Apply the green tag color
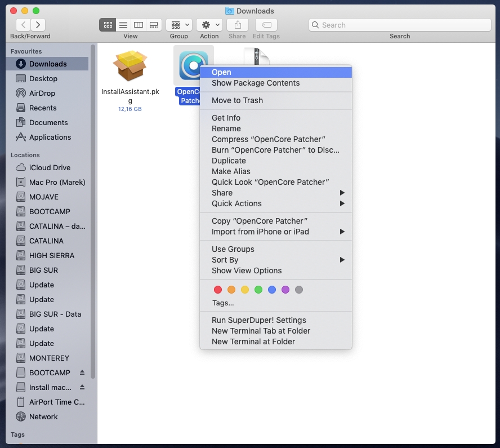 click(258, 290)
